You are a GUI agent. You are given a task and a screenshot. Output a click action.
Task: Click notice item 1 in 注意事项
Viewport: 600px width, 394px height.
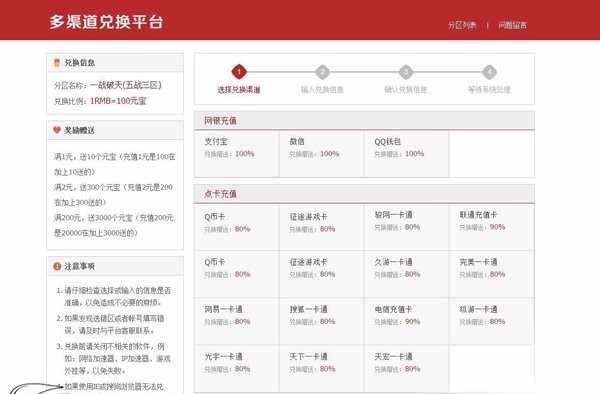pyautogui.click(x=114, y=296)
